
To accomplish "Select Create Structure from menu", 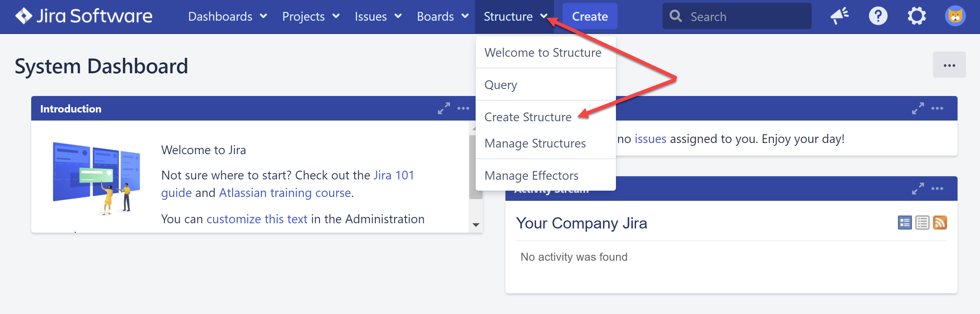I will 528,117.
